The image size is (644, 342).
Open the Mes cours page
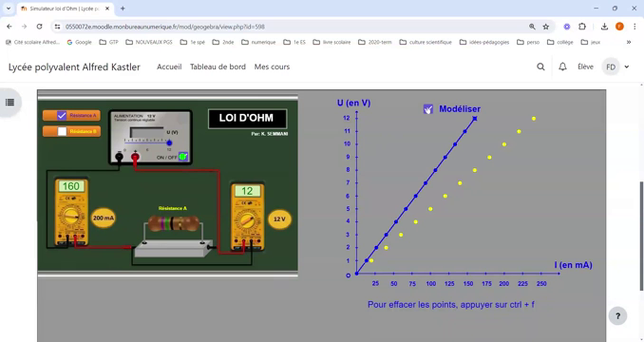click(x=272, y=67)
